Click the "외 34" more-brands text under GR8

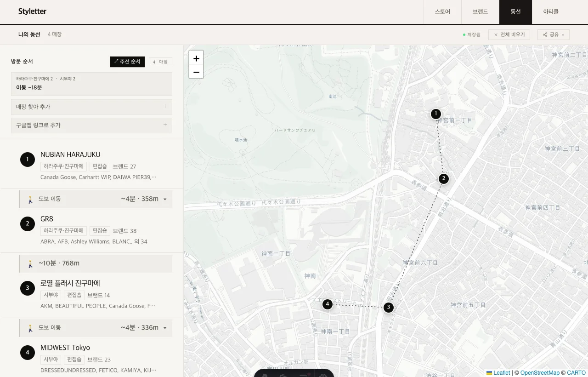pyautogui.click(x=141, y=241)
